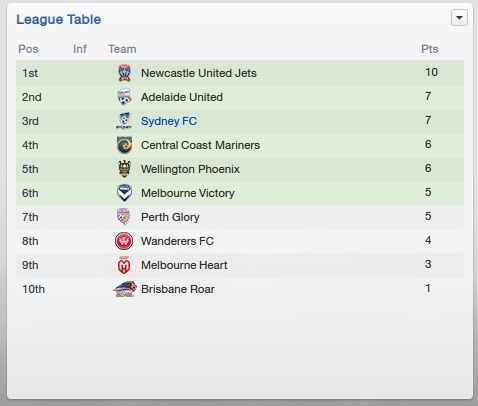The image size is (478, 406).
Task: Select the 10th place Brisbane Roar row
Action: (x=240, y=289)
